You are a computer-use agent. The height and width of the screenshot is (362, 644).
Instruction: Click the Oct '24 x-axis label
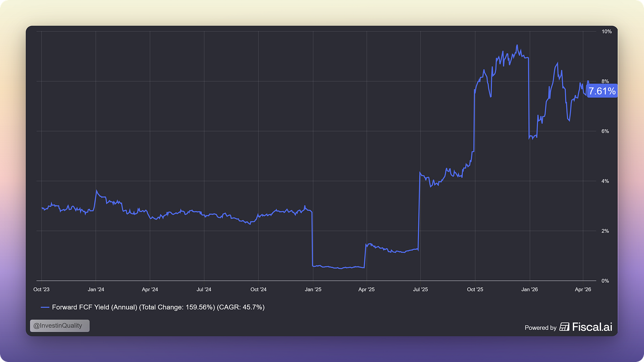click(258, 290)
